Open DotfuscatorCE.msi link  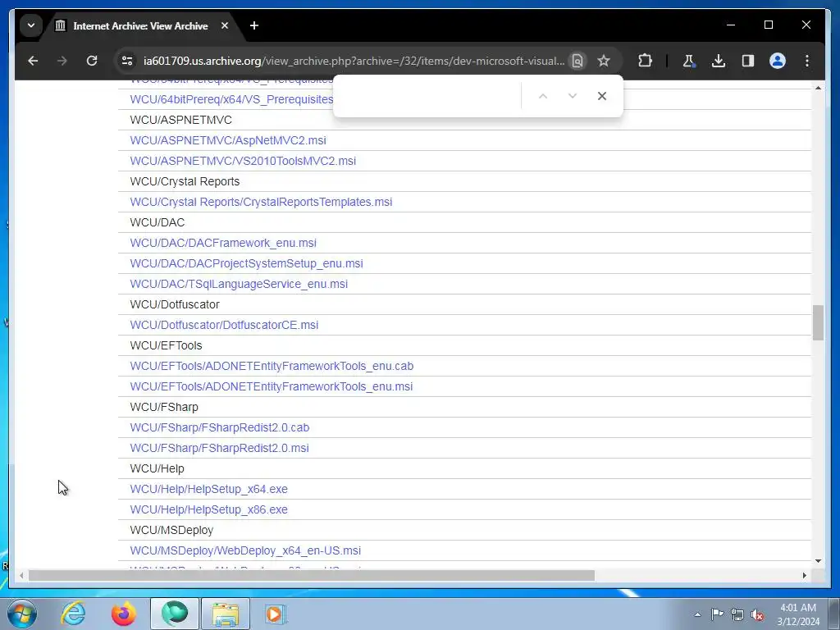coord(224,325)
